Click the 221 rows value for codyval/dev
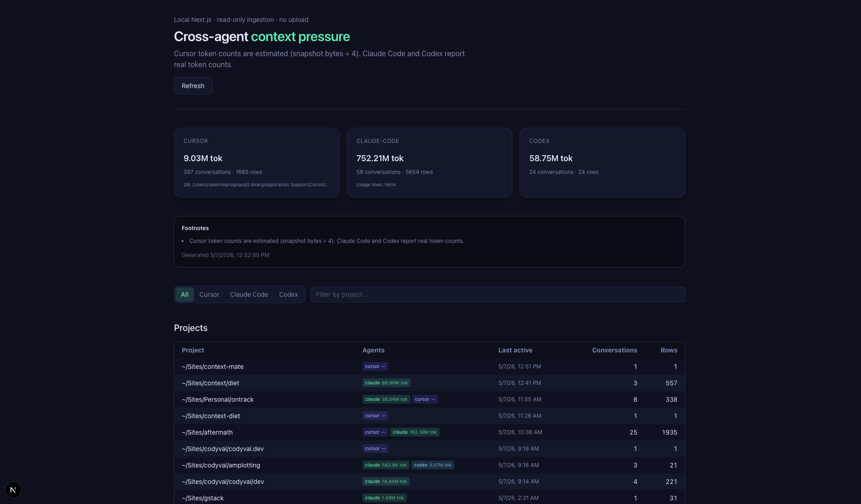Image resolution: width=861 pixels, height=504 pixels. tap(672, 482)
